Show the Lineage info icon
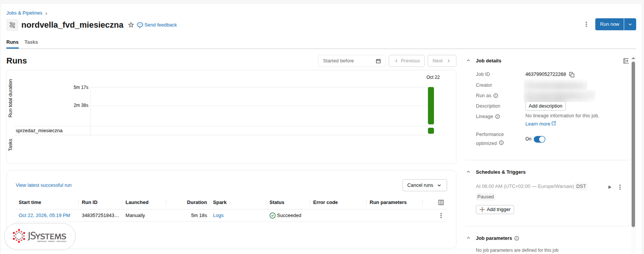 (x=497, y=117)
